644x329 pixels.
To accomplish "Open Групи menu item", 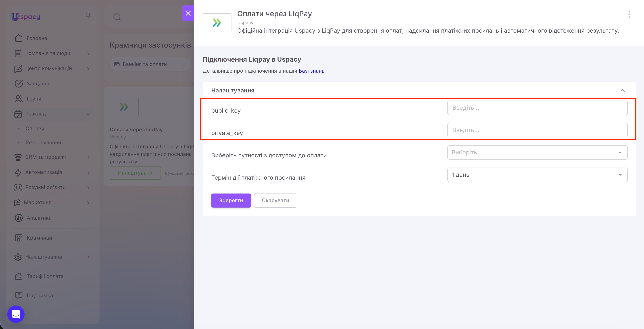I will (34, 99).
